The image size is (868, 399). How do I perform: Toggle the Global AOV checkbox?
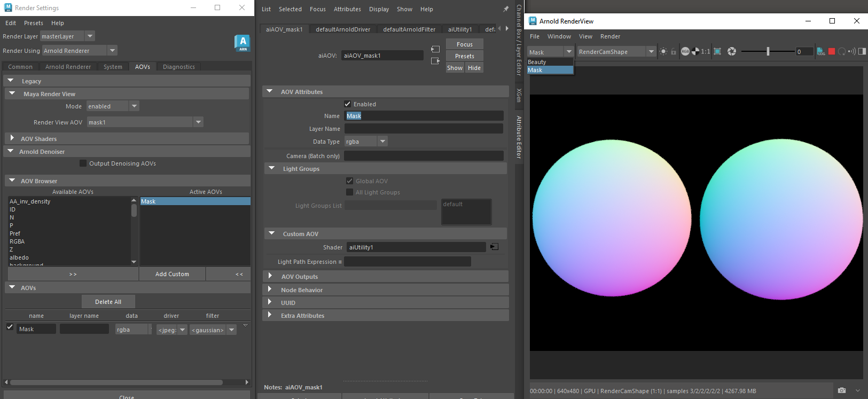point(349,181)
